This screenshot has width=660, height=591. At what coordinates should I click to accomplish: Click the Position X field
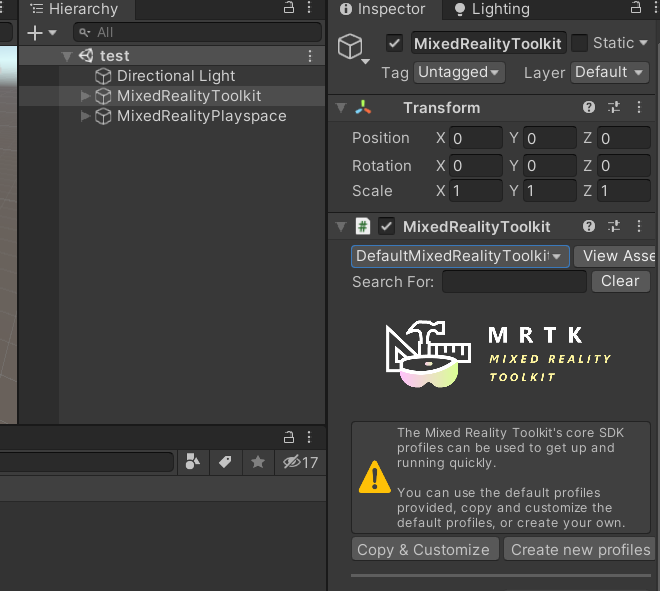tap(476, 138)
